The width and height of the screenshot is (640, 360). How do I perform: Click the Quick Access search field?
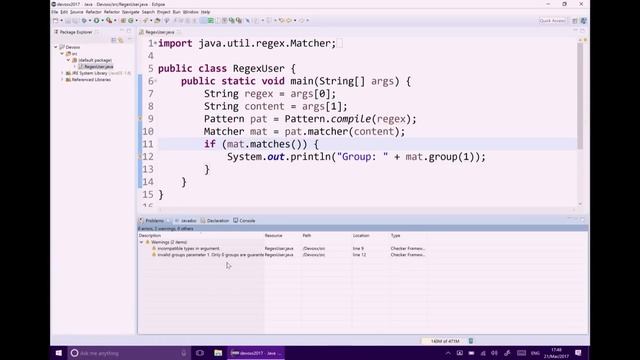[553, 20]
